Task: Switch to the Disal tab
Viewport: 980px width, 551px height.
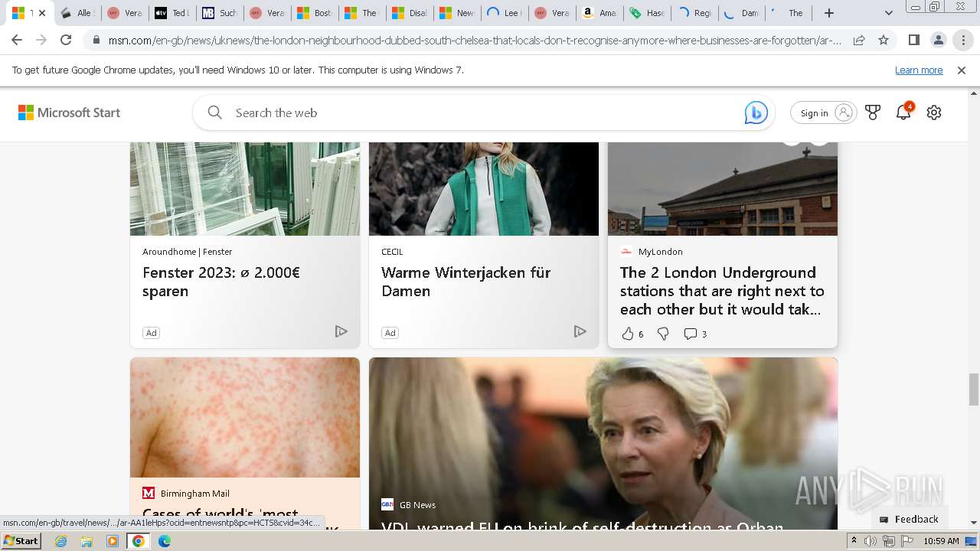Action: pyautogui.click(x=408, y=13)
